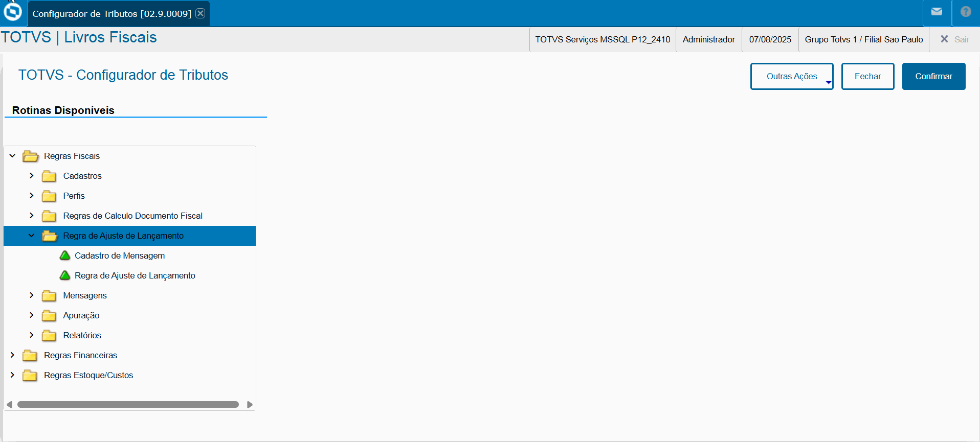Click the Perfis folder icon
The image size is (980, 442).
point(49,196)
